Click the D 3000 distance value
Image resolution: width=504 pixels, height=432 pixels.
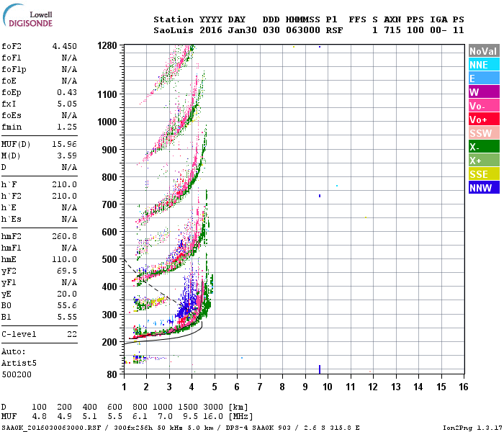click(213, 408)
